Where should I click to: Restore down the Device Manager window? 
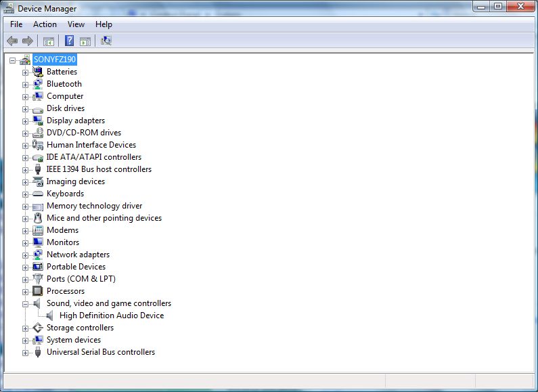[498, 7]
